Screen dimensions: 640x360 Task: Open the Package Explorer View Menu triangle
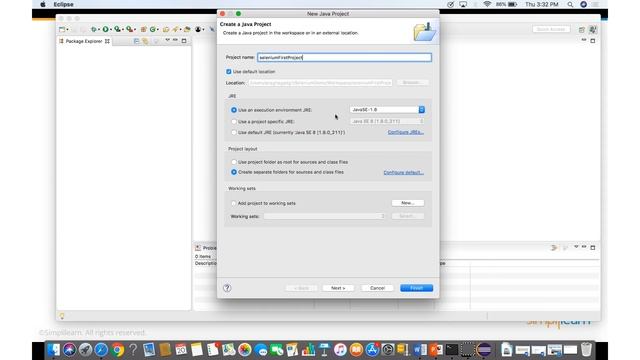point(167,40)
